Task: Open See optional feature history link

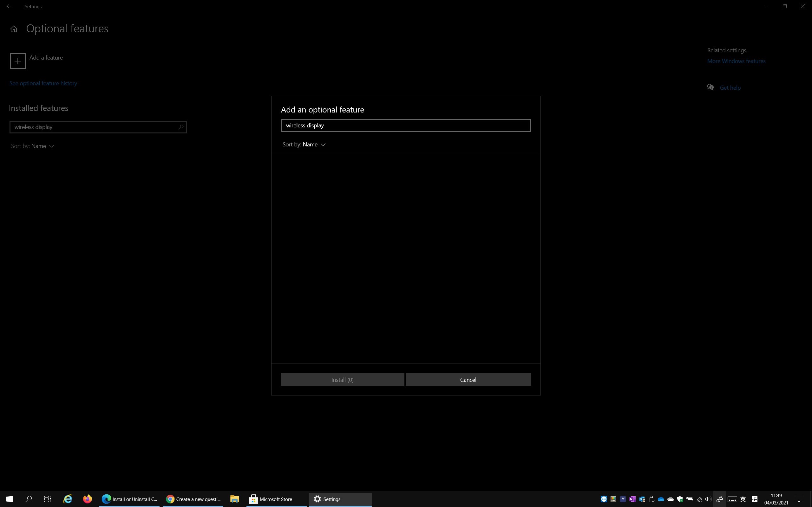Action: pos(43,83)
